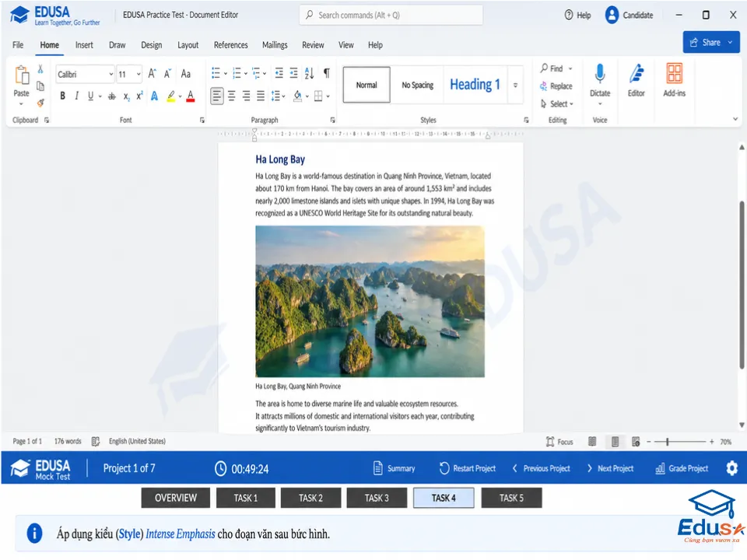The image size is (747, 560).
Task: Click the Grade Project button
Action: click(682, 468)
